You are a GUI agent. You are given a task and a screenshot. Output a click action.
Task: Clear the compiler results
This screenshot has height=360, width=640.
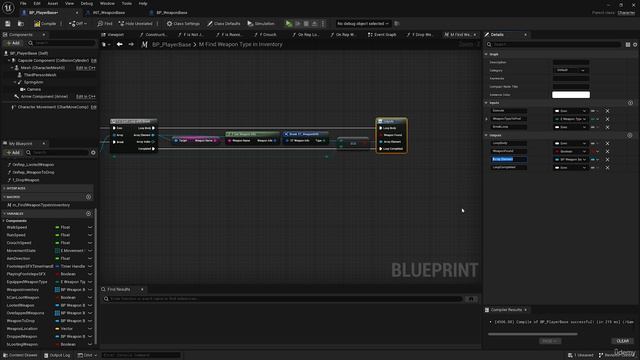[x=622, y=341]
